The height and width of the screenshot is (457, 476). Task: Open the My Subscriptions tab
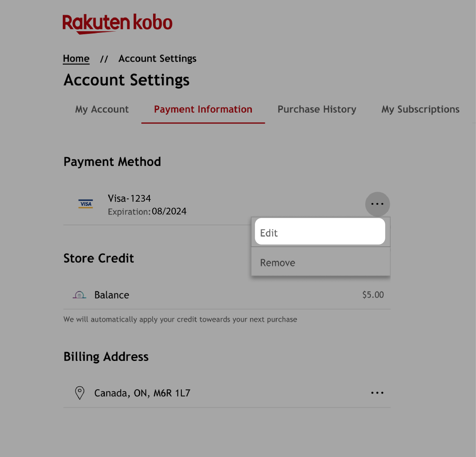pos(420,109)
